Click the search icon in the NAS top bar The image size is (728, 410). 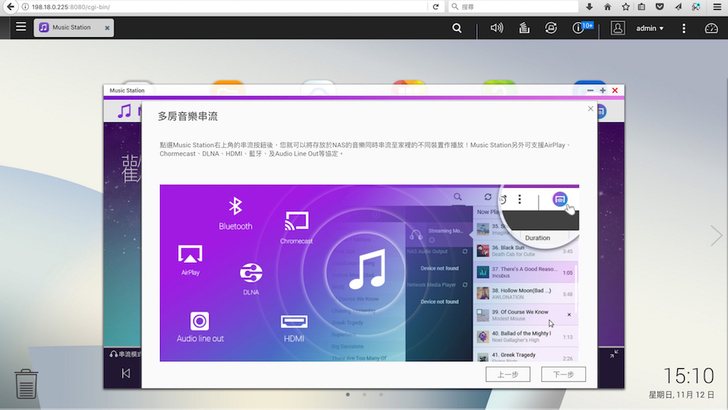[457, 28]
